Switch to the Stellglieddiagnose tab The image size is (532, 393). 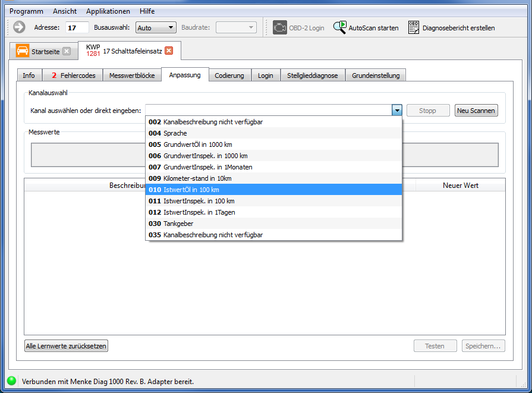312,76
